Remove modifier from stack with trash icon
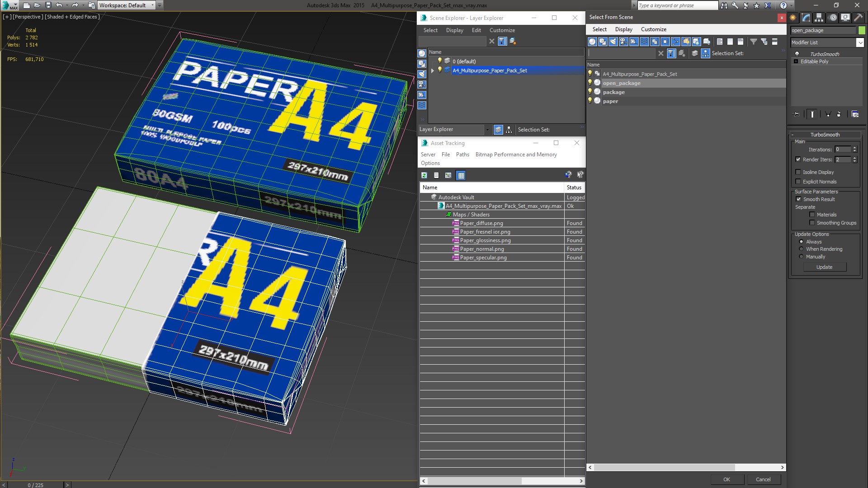The height and width of the screenshot is (488, 868). [x=839, y=114]
